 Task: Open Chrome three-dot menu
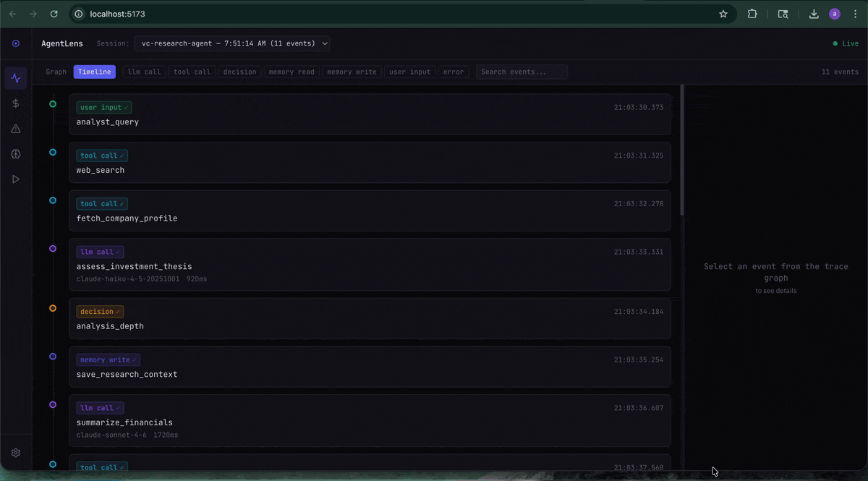point(855,14)
